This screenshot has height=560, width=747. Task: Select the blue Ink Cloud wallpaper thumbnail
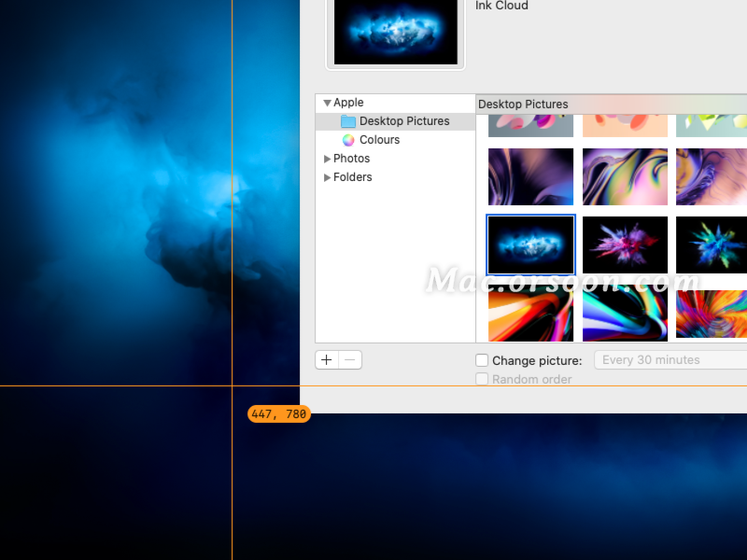point(530,245)
